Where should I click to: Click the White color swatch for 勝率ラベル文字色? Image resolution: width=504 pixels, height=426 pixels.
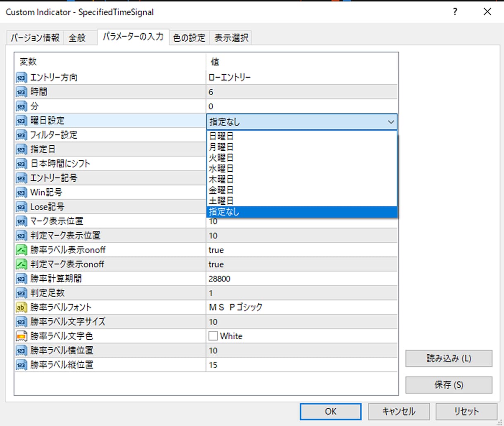[x=213, y=336]
